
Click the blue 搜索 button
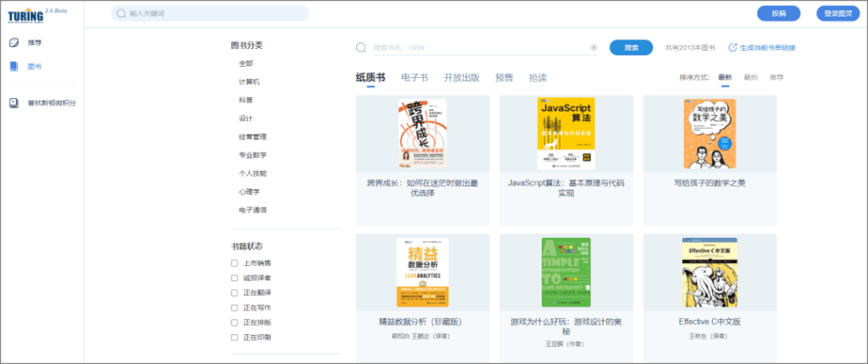point(632,47)
